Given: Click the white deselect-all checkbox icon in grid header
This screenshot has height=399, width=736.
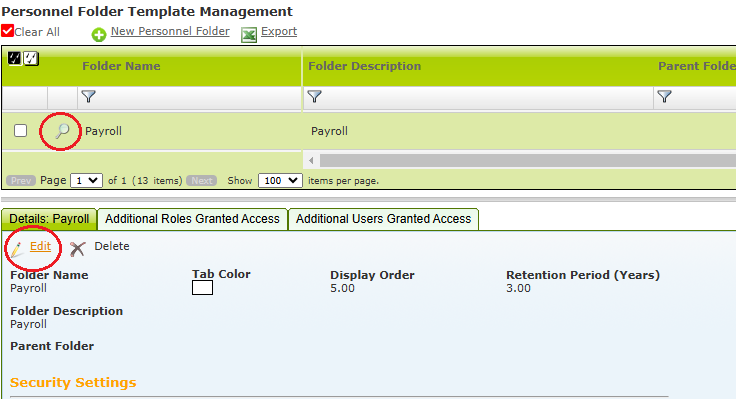Looking at the screenshot, I should [x=31, y=58].
